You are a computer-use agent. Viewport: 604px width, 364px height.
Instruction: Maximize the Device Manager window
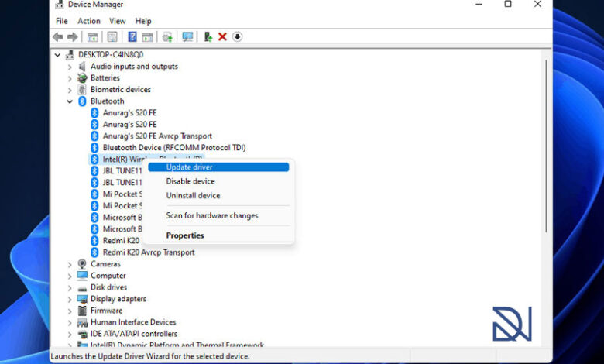(x=508, y=4)
